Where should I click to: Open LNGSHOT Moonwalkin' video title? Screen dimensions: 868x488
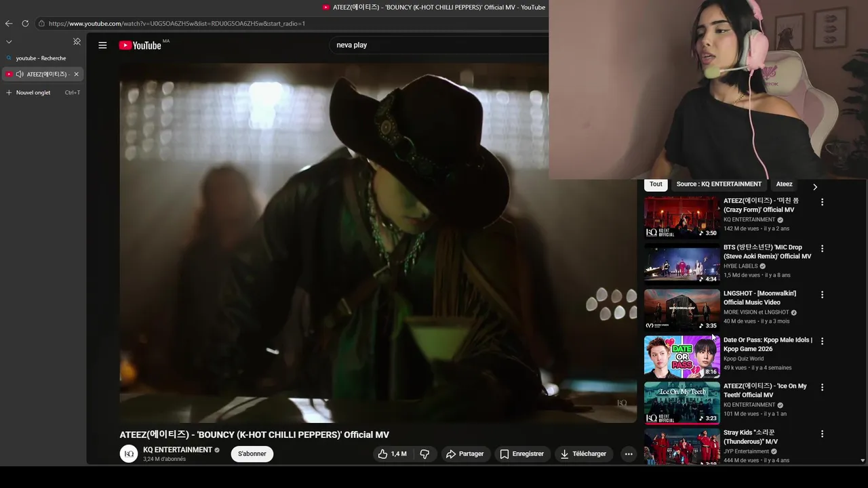point(759,298)
